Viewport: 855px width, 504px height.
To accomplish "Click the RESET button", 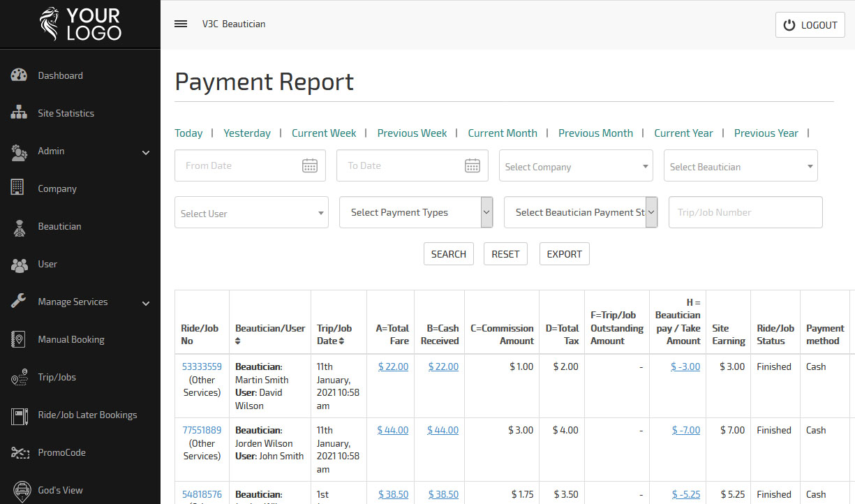I will [x=505, y=254].
